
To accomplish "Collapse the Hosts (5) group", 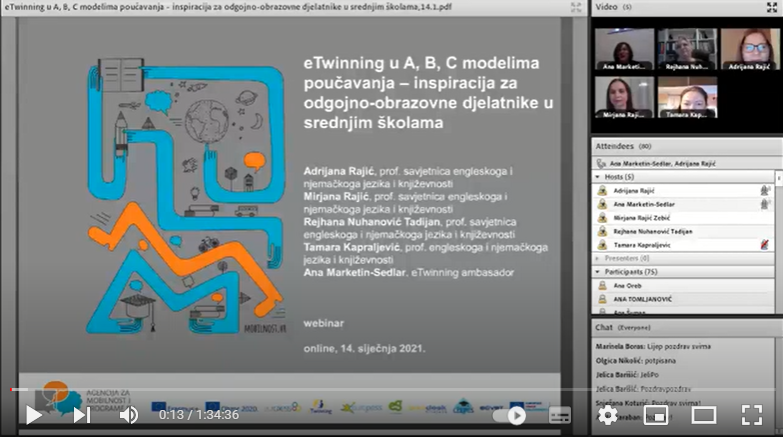I will 598,177.
